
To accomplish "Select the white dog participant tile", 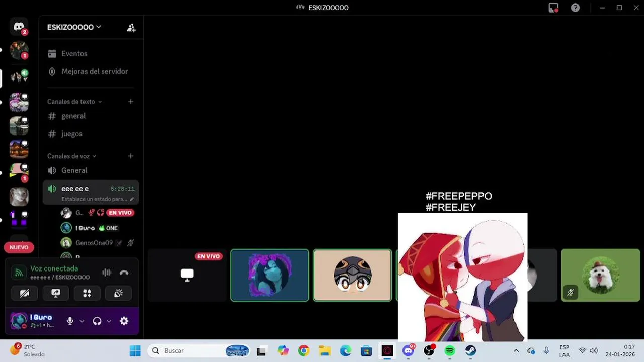I will (x=601, y=275).
